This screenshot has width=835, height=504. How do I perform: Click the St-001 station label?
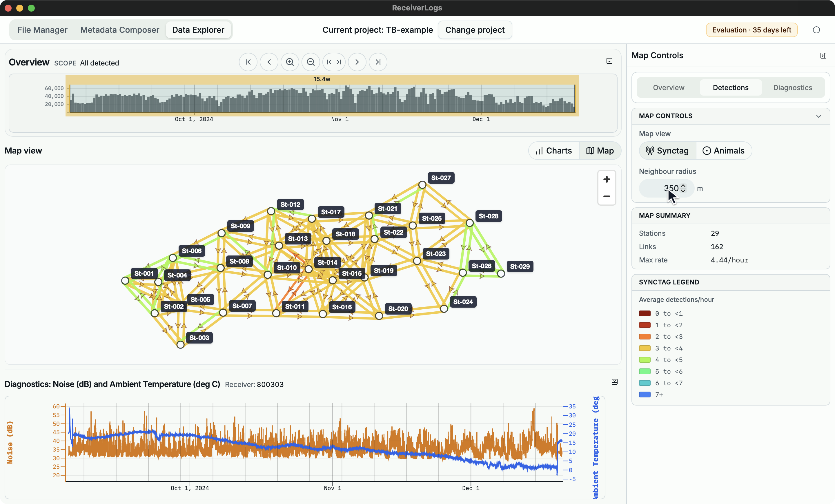tap(144, 273)
